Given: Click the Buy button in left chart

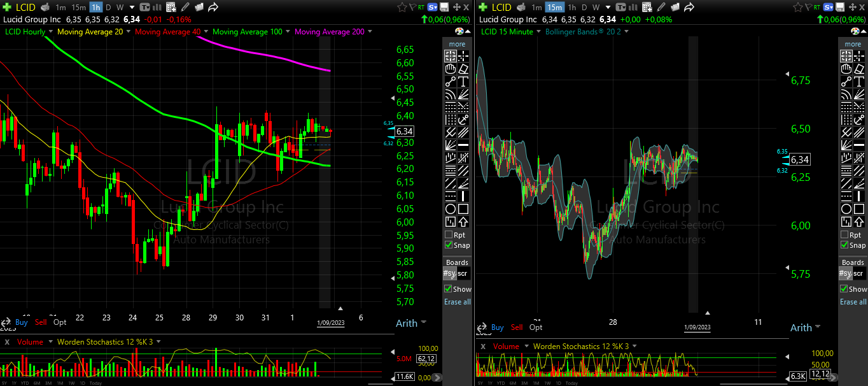Looking at the screenshot, I should click(22, 322).
